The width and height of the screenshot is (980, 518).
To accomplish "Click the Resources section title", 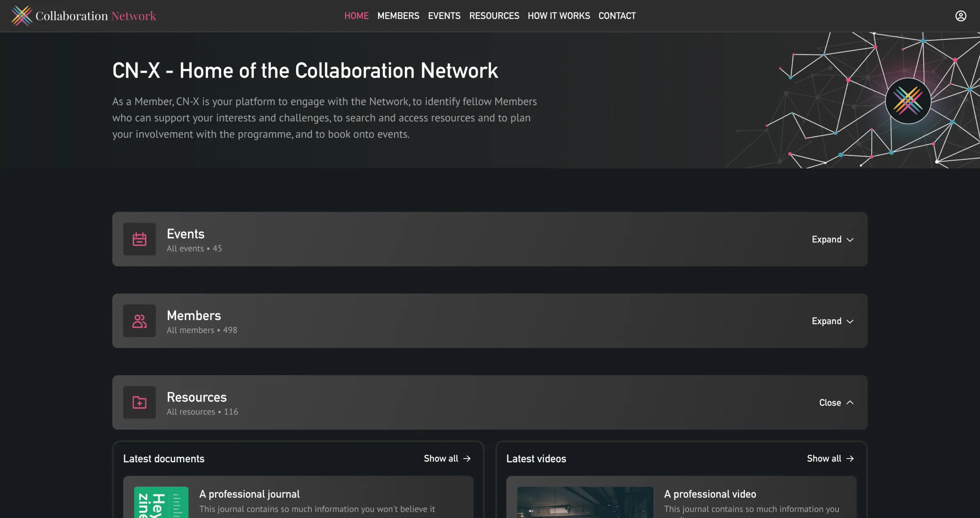I will pos(197,397).
